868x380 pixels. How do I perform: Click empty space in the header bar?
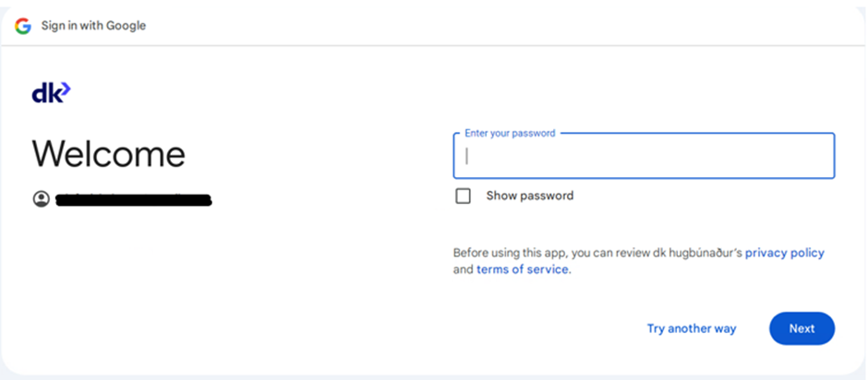(508, 26)
